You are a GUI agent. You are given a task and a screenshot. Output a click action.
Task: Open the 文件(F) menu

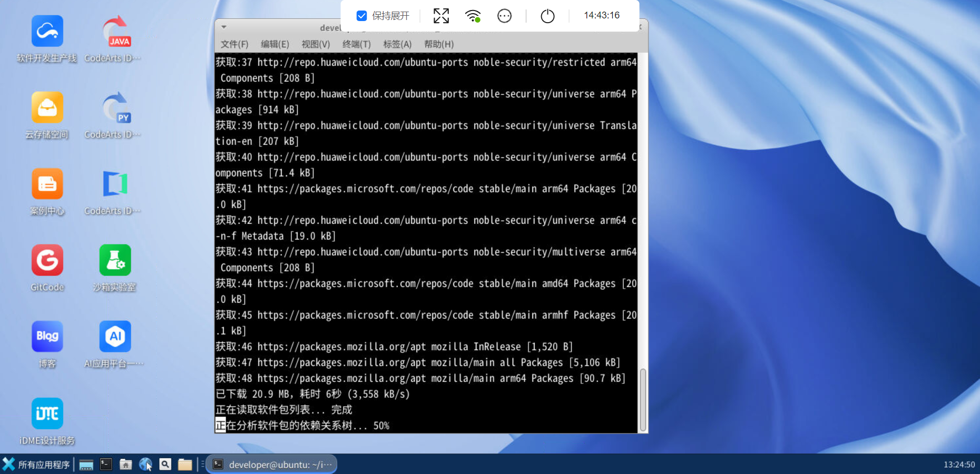pos(234,44)
